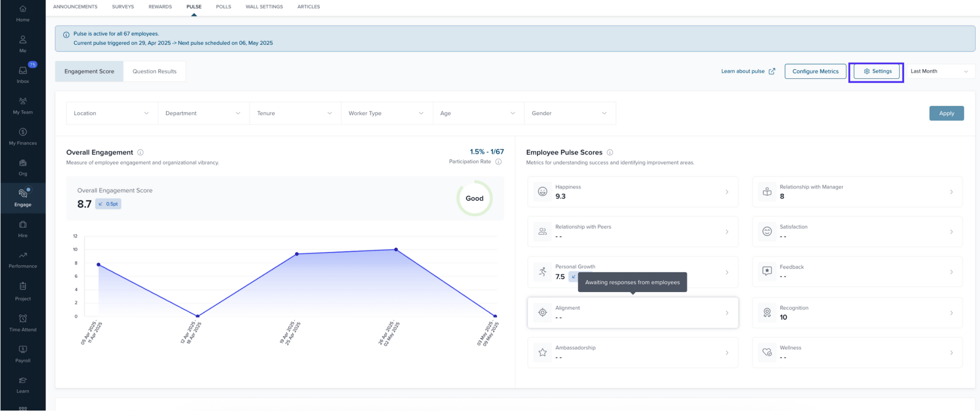The image size is (980, 412).
Task: Open the Worker Type dropdown
Action: pyautogui.click(x=386, y=113)
